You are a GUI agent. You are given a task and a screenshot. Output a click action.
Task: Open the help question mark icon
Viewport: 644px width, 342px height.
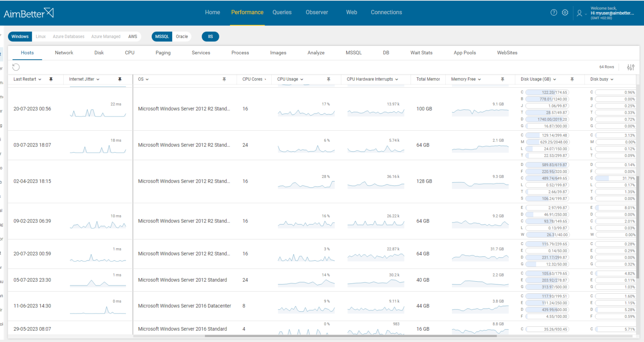[x=554, y=12]
